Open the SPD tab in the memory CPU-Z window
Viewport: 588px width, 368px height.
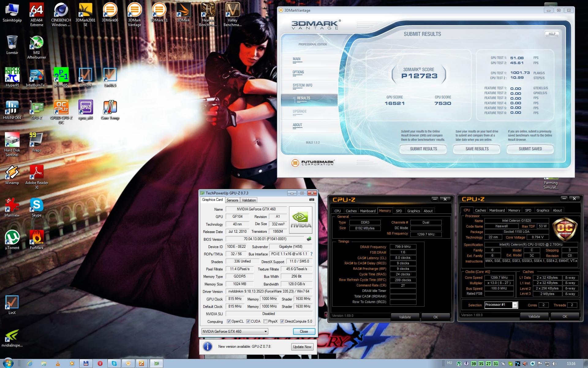pos(399,211)
